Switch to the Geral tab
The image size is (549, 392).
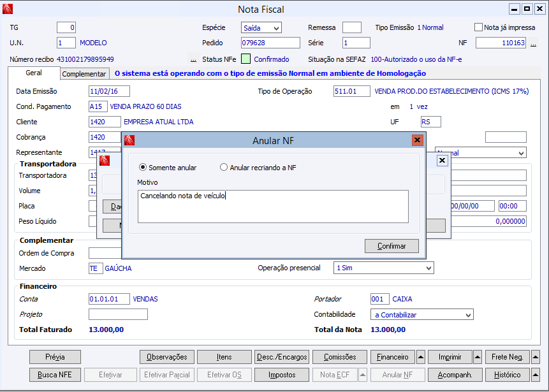pos(34,73)
